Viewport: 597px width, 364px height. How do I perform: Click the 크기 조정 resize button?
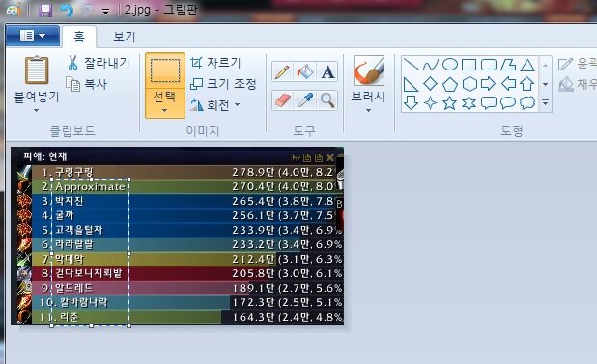[x=223, y=84]
